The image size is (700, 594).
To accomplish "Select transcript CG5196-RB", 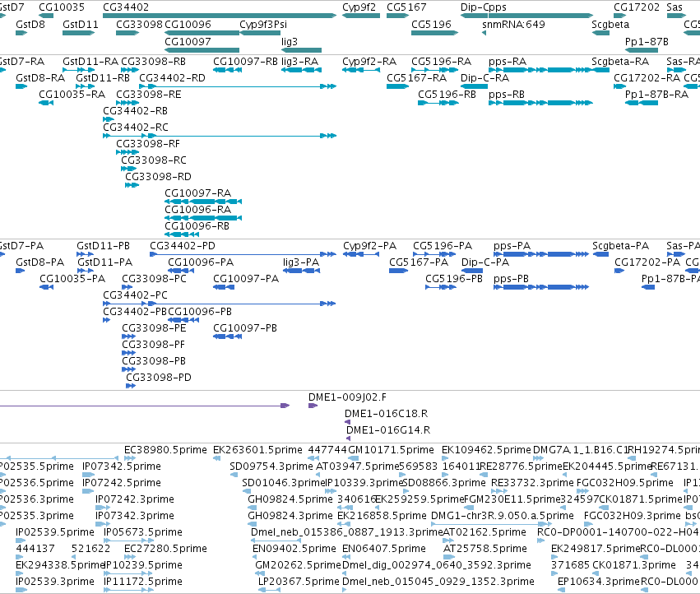I will (x=438, y=103).
